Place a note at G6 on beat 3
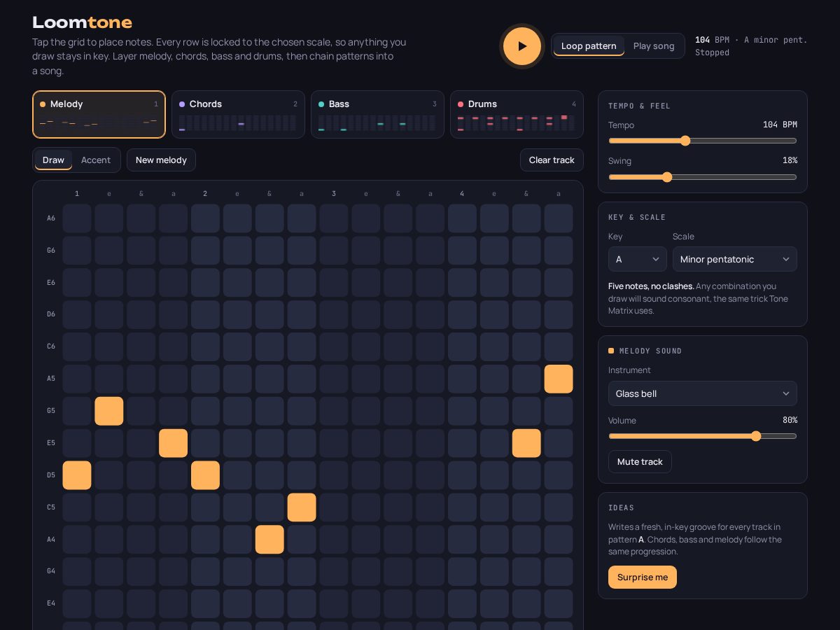Viewport: 840px width, 630px height. tap(334, 251)
